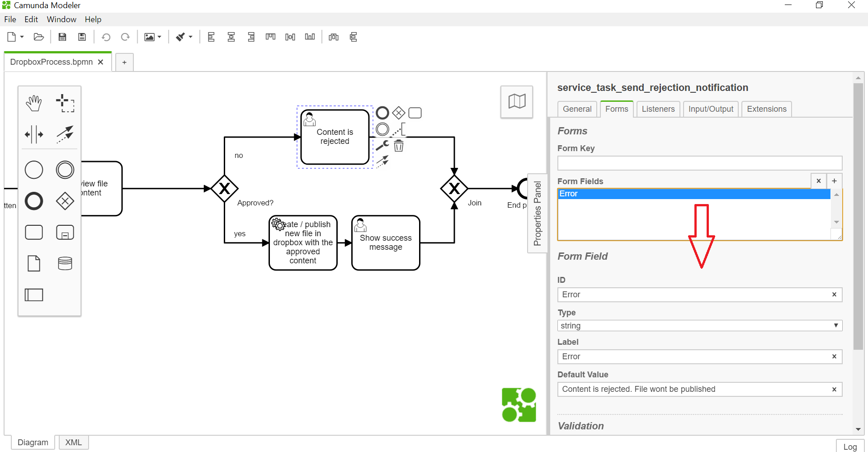Screen dimensions: 868x452
Task: Activate the hand tool
Action: point(34,103)
